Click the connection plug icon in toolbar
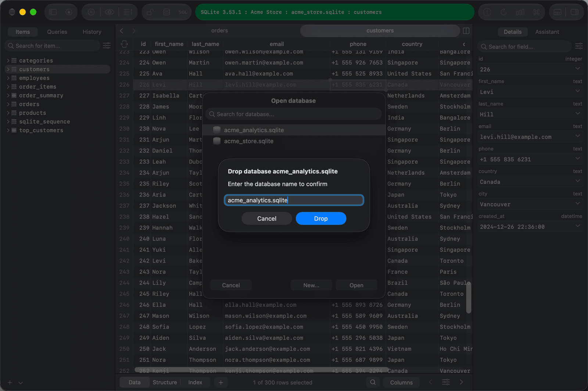Viewport: 588px width, 391px height. tap(69, 12)
